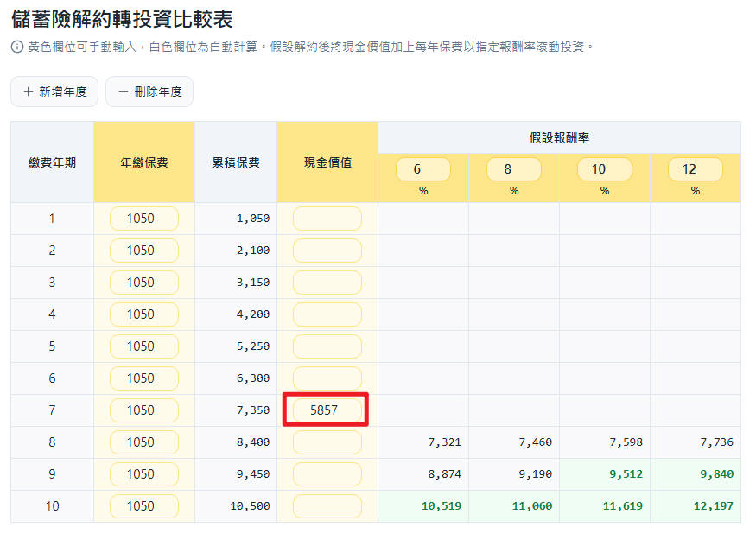Select year 5 annual premium field

tap(143, 346)
